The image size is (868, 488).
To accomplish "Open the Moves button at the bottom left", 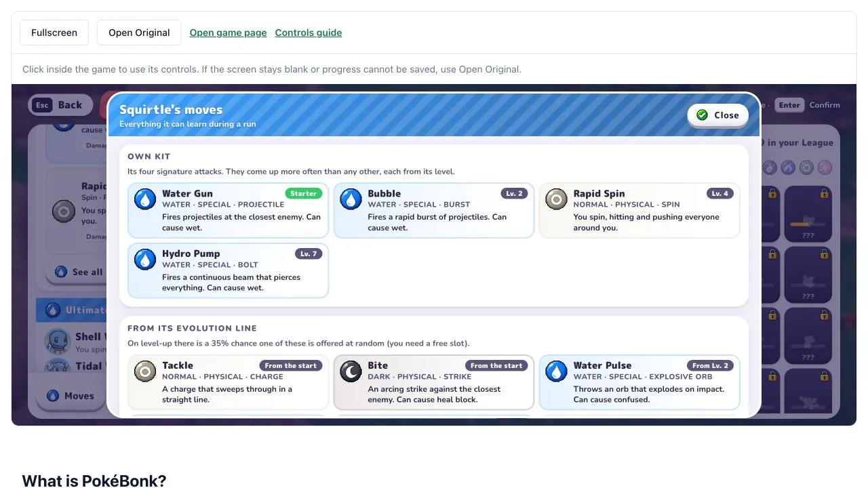I will point(71,396).
